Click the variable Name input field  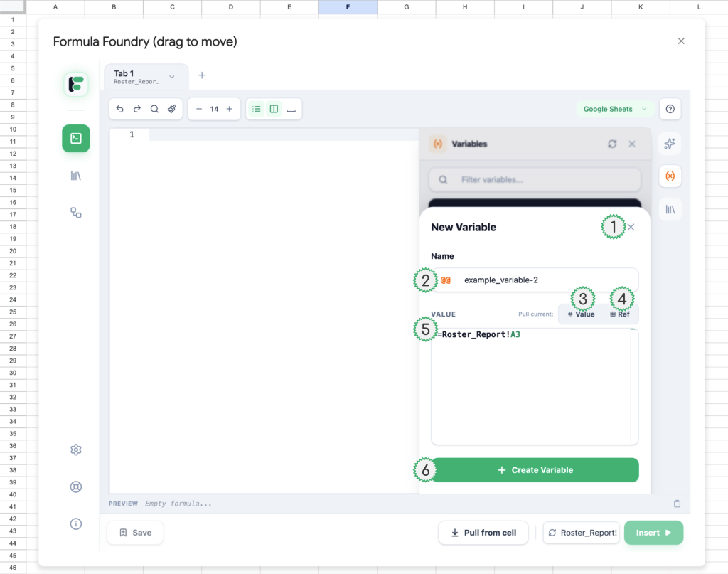(x=547, y=280)
